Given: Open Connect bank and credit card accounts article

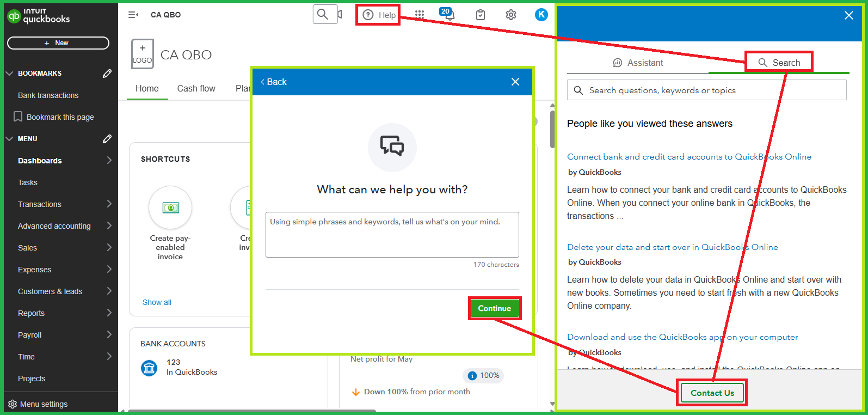Looking at the screenshot, I should [x=689, y=157].
